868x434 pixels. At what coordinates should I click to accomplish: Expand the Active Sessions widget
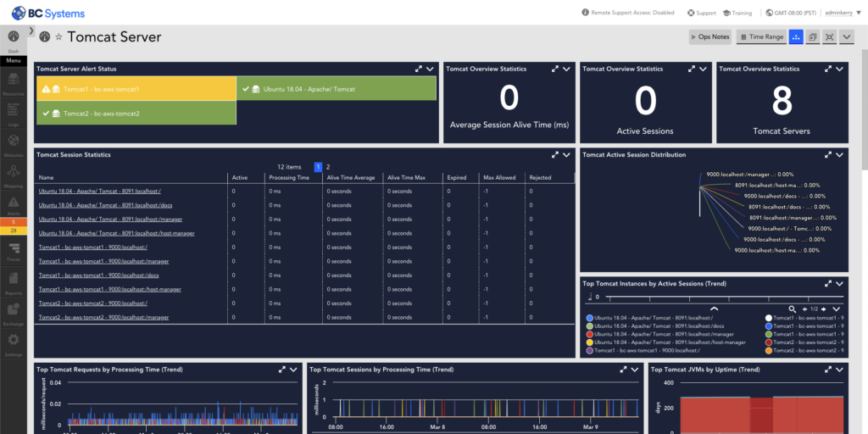coord(692,70)
